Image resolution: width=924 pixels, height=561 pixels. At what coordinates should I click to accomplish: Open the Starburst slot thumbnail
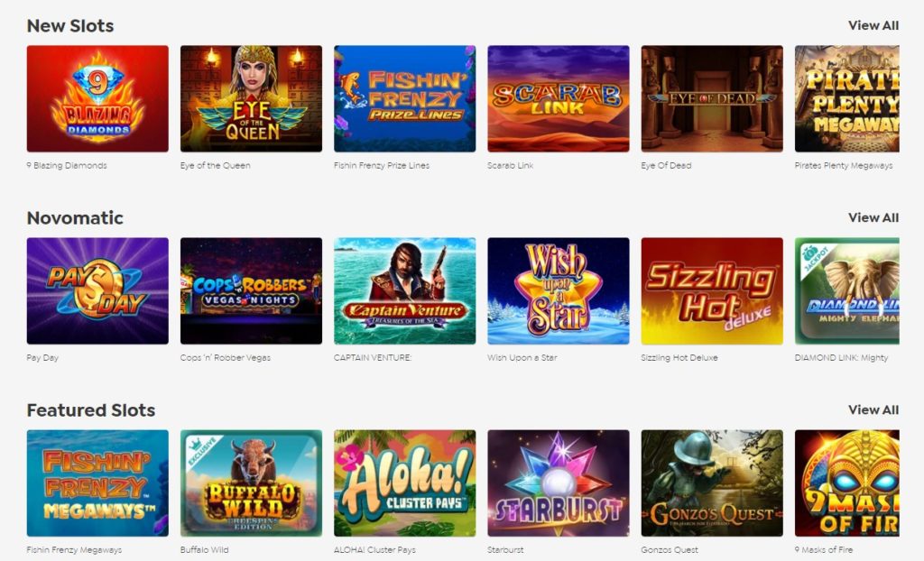point(558,483)
